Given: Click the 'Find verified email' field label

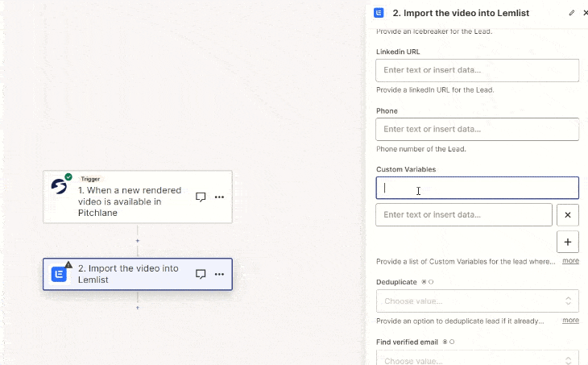Looking at the screenshot, I should pos(407,342).
